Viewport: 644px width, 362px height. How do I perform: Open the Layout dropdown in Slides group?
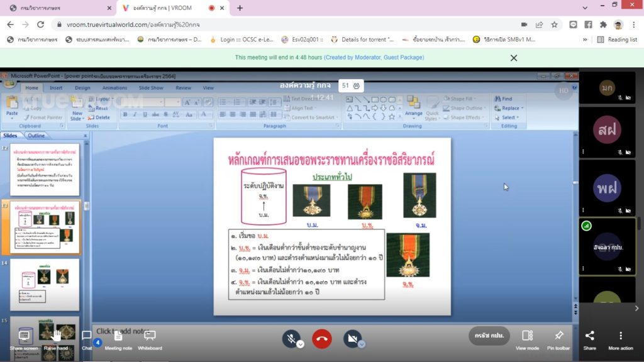coord(101,99)
